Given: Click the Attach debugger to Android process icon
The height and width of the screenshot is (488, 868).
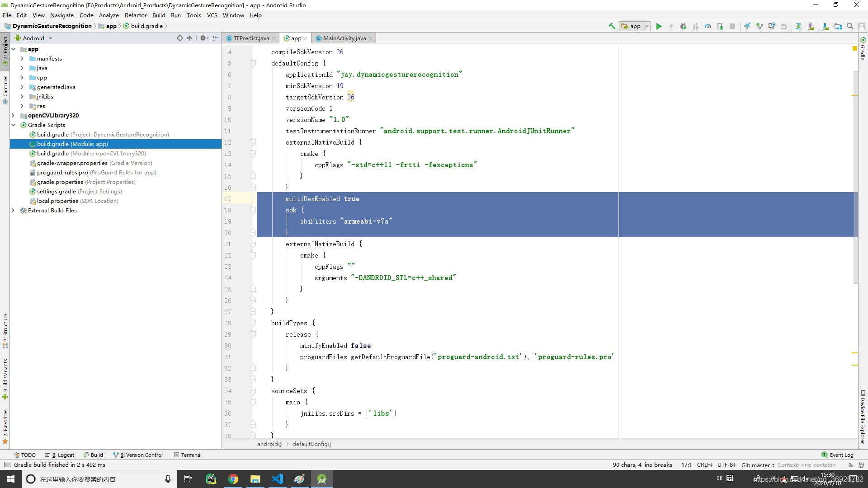Looking at the screenshot, I should (x=720, y=26).
